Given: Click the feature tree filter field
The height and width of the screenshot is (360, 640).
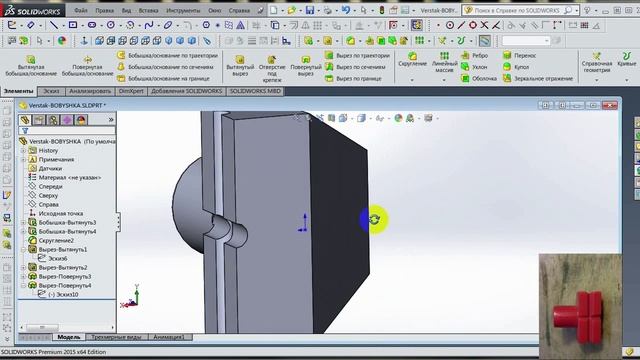Looking at the screenshot, I should tap(67, 131).
